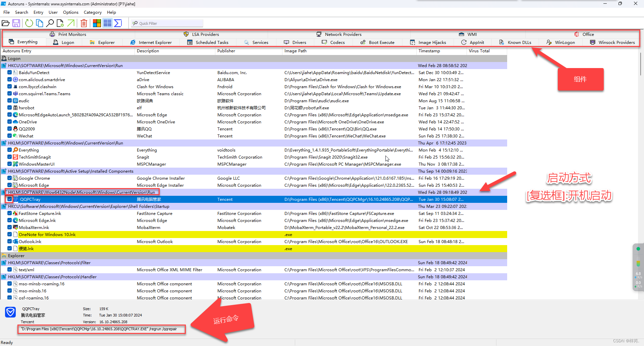Switch to the Winsock Providers tab
644x346 pixels.
pos(612,42)
